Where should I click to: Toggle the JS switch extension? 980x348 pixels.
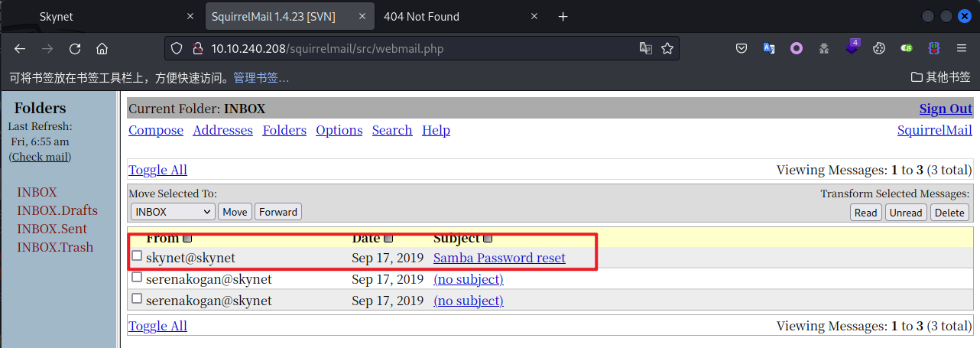coord(907,48)
